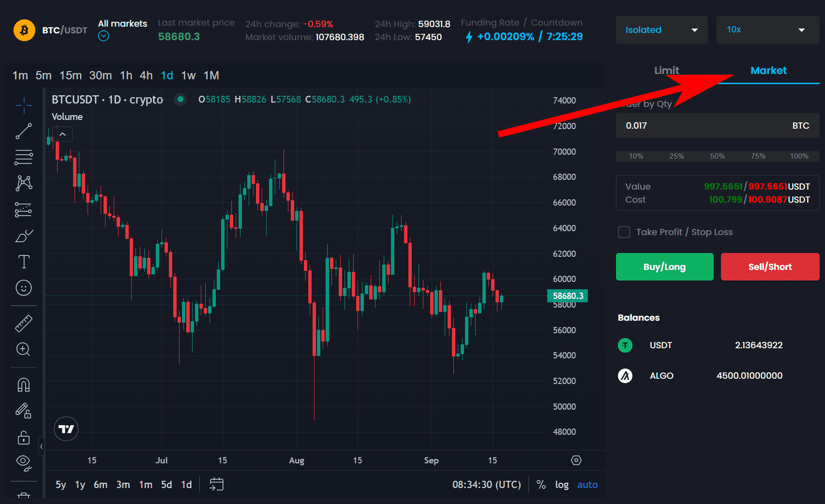This screenshot has height=504, width=825.
Task: Select the crosshair cursor tool
Action: click(24, 105)
